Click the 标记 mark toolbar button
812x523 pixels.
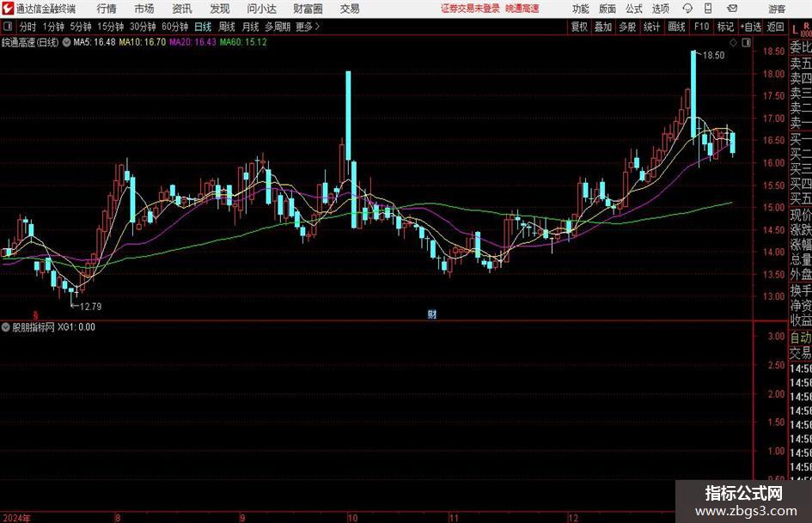[725, 27]
